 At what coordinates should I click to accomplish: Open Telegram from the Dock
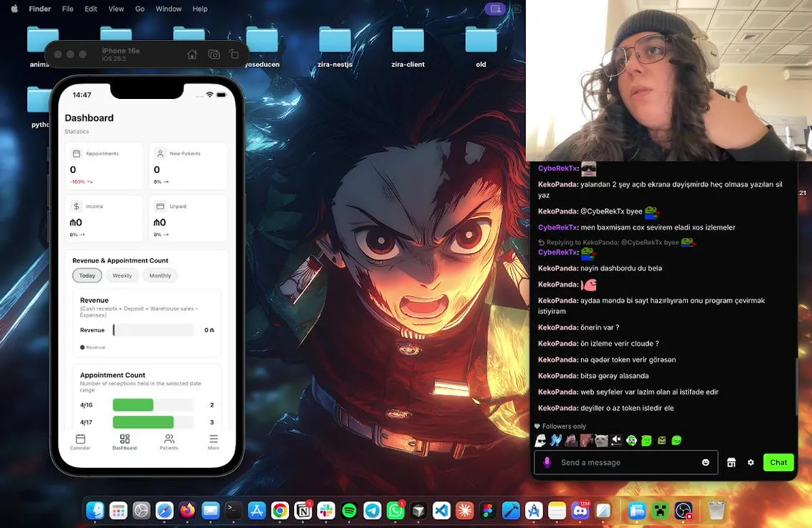point(373,511)
